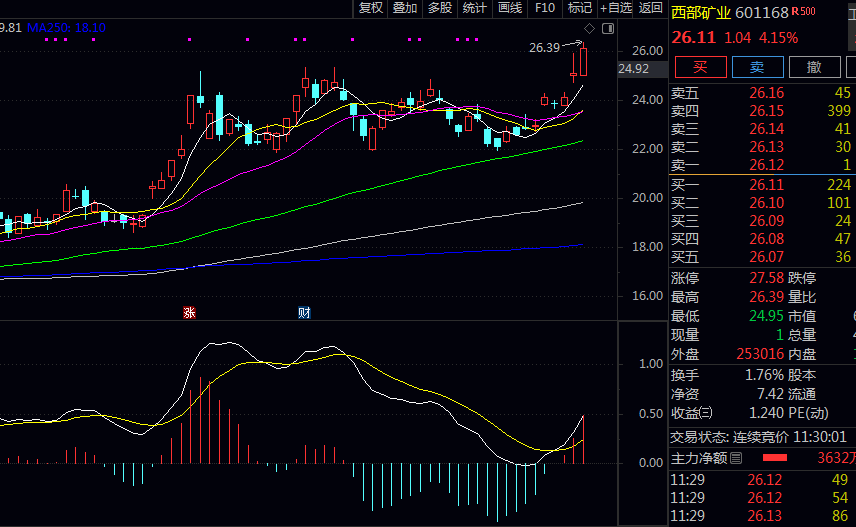Open the 主力净额 list icon
This screenshot has width=856, height=527.
click(736, 458)
